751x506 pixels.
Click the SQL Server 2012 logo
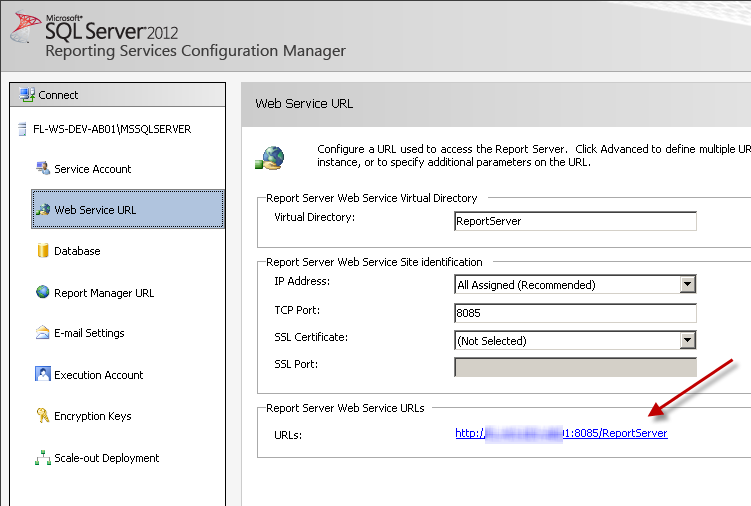click(x=94, y=28)
